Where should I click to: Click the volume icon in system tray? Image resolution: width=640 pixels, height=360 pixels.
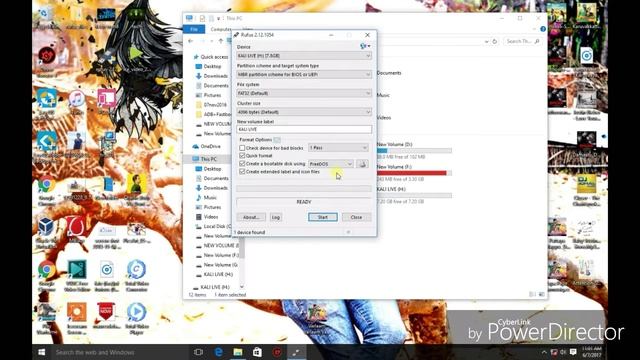point(563,352)
